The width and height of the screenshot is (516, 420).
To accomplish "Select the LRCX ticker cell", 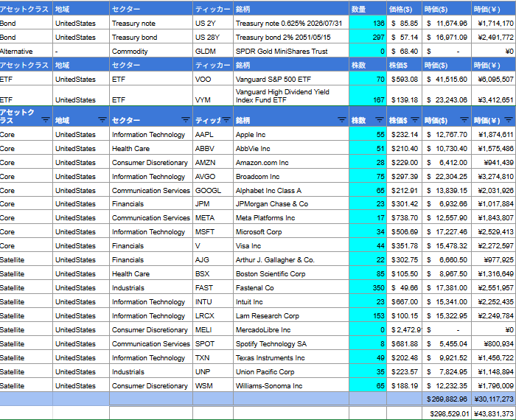I will point(213,316).
